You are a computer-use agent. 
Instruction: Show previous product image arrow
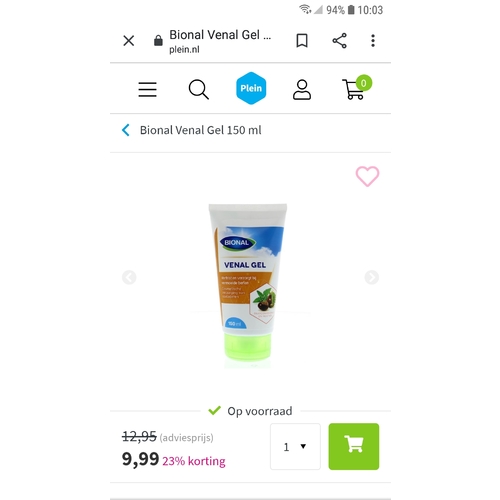[x=129, y=277]
